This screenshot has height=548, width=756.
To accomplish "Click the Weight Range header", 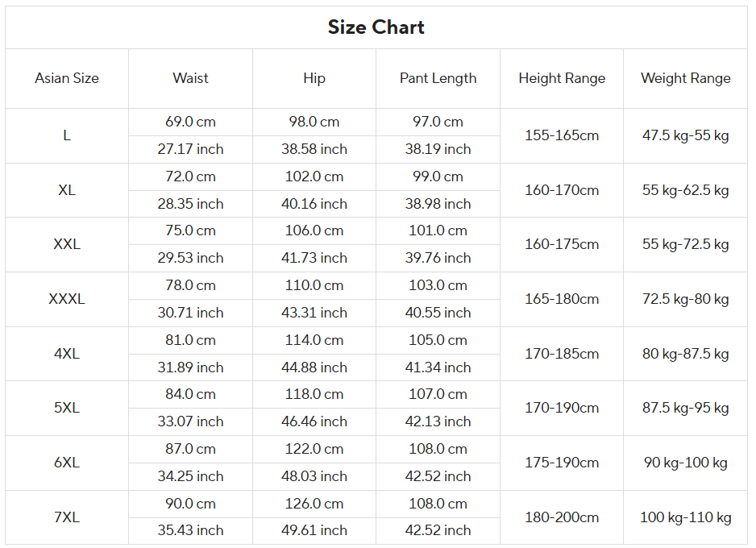I will point(686,78).
